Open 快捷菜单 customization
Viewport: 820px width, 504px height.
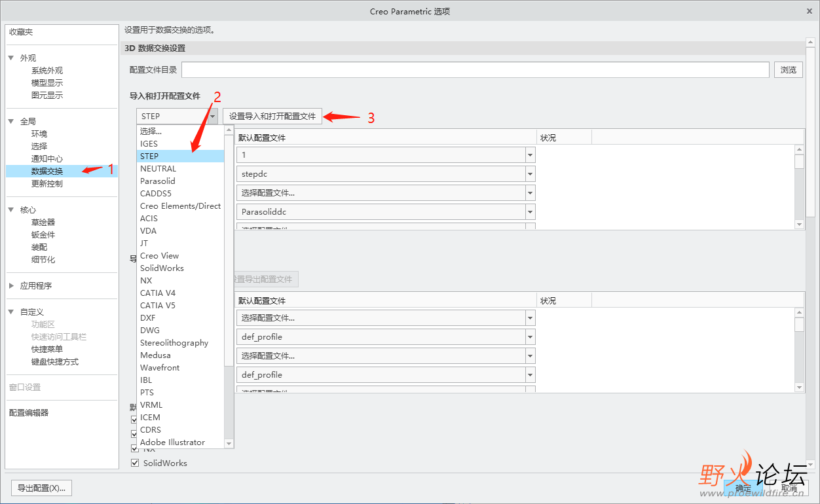pyautogui.click(x=47, y=350)
